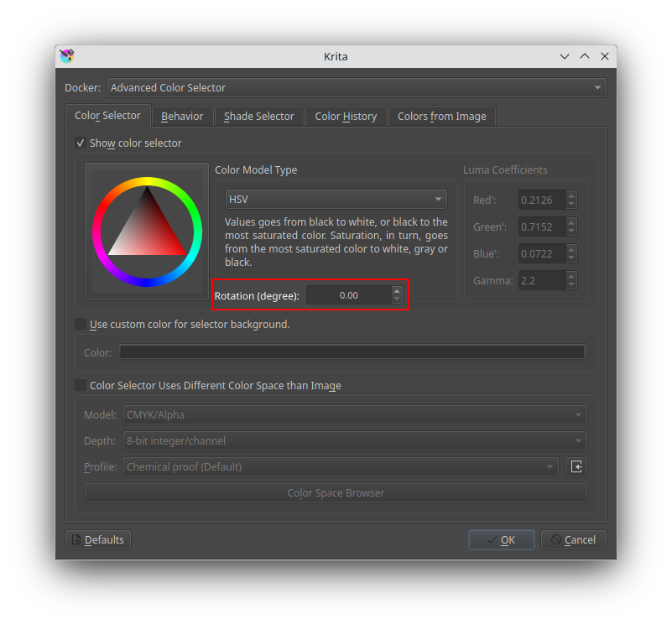Image resolution: width=672 pixels, height=625 pixels.
Task: Select the Color History tab
Action: pos(346,116)
